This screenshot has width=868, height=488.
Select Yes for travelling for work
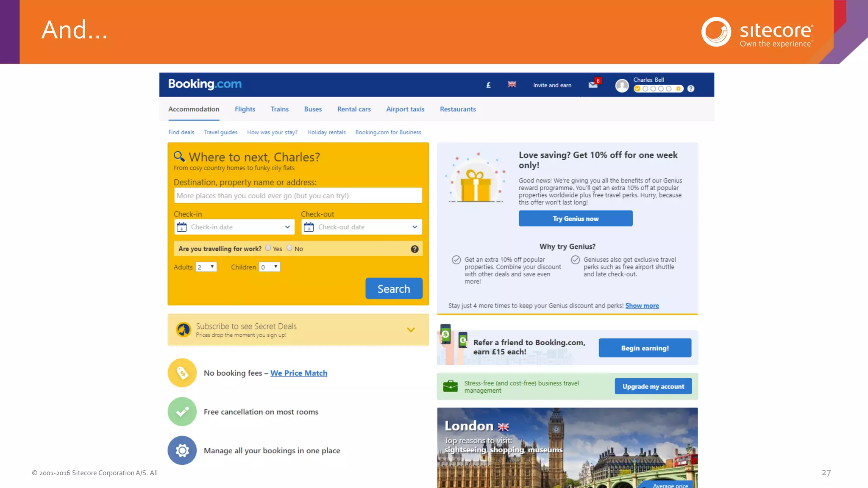tap(268, 248)
